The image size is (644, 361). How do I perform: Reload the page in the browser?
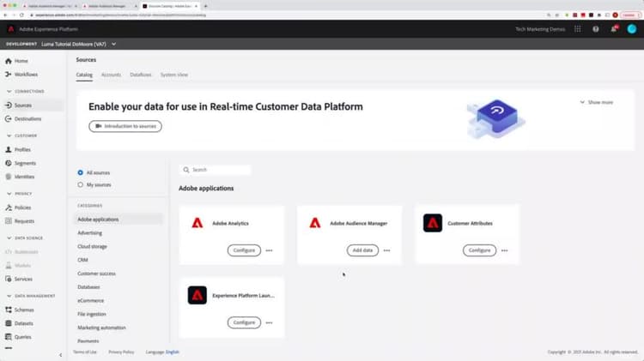click(x=21, y=15)
